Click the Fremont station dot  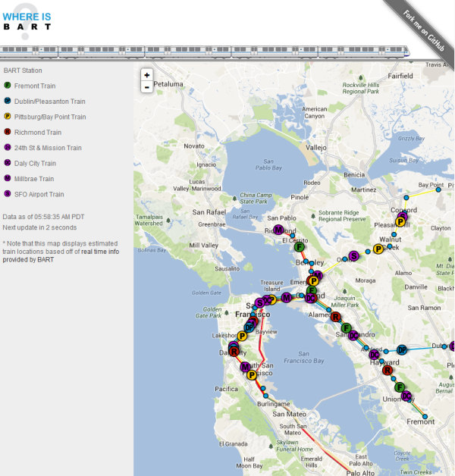pos(425,417)
